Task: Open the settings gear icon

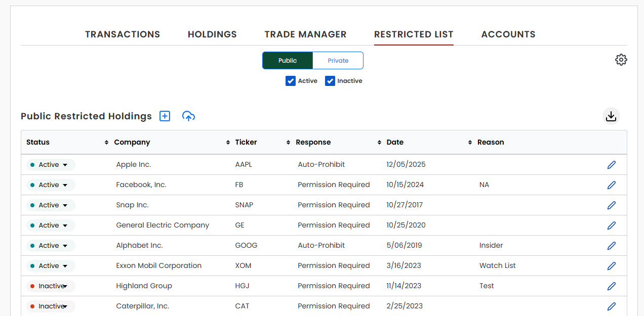Action: [621, 60]
